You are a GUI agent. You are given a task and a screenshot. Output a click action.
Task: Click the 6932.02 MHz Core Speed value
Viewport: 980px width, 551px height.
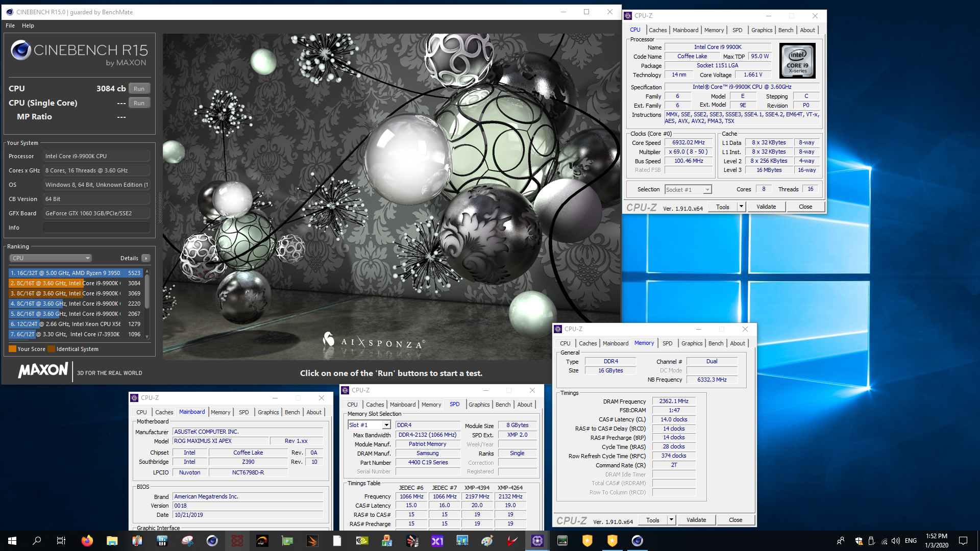pyautogui.click(x=688, y=143)
